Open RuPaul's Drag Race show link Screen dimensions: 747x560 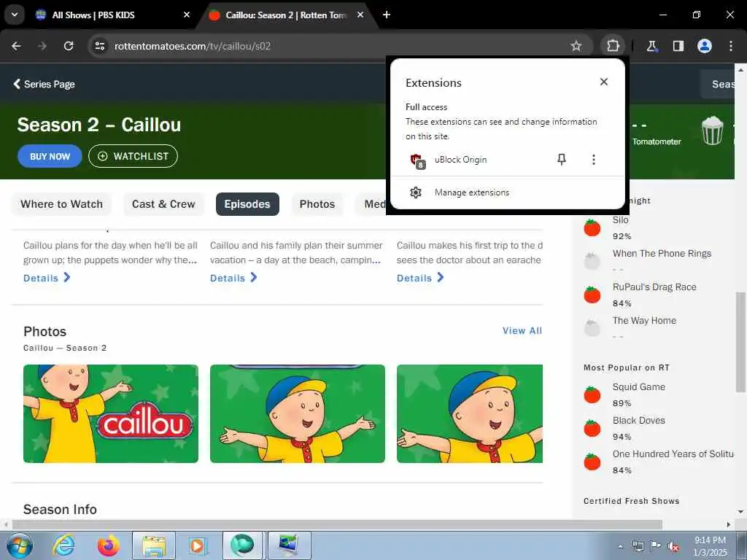pos(654,287)
